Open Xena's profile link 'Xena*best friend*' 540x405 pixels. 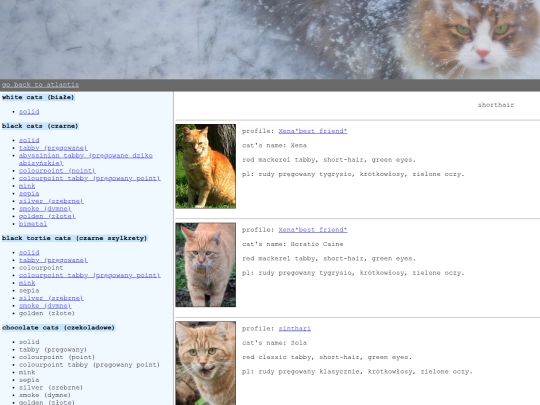313,131
